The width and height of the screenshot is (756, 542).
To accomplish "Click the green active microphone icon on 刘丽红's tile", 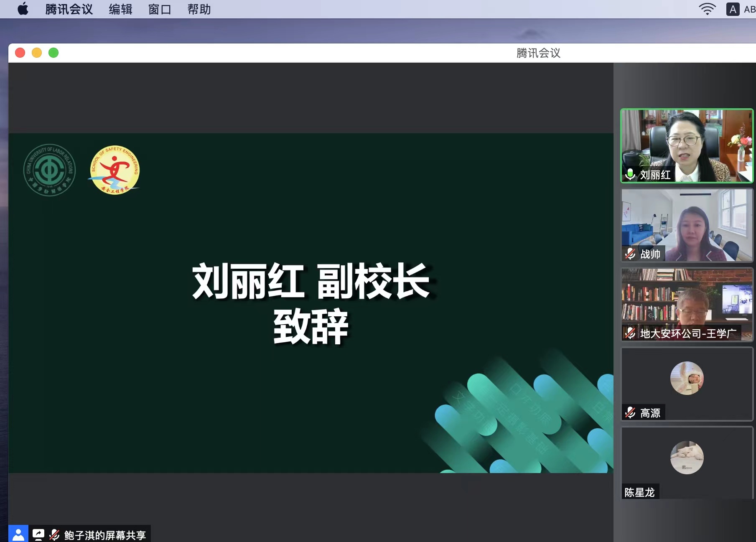I will [x=630, y=174].
